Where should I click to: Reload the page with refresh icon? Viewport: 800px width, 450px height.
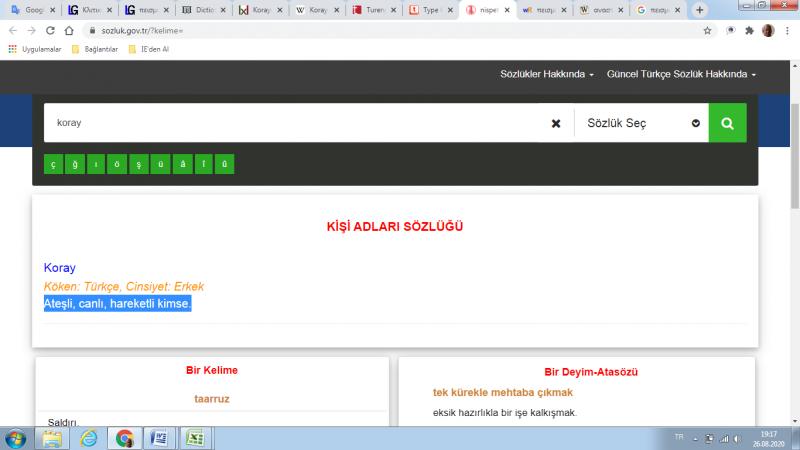50,31
